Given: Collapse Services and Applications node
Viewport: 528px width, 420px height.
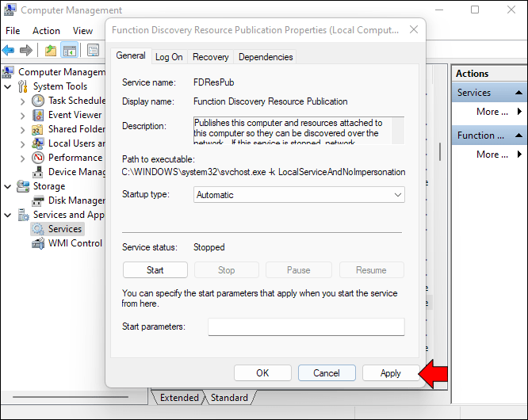Looking at the screenshot, I should pos(8,215).
